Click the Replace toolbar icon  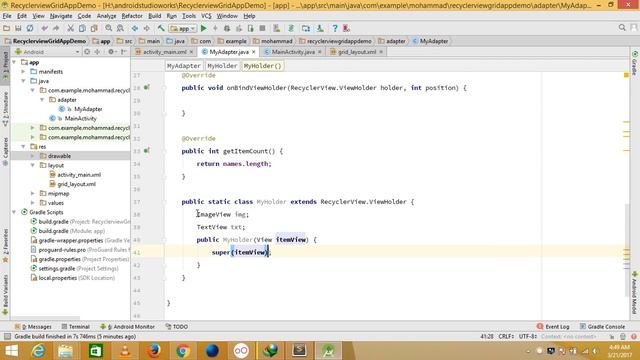pyautogui.click(x=120, y=28)
